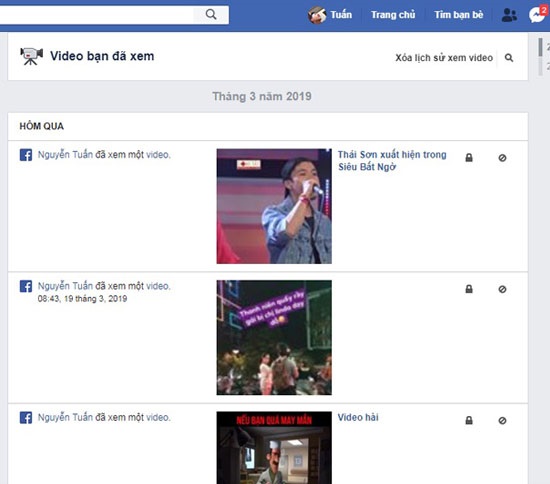Viewport: 550px width, 484px height.
Task: Open Thái Sơn xuất hiện trong Siêu Bất Ngờ link
Action: coord(392,161)
